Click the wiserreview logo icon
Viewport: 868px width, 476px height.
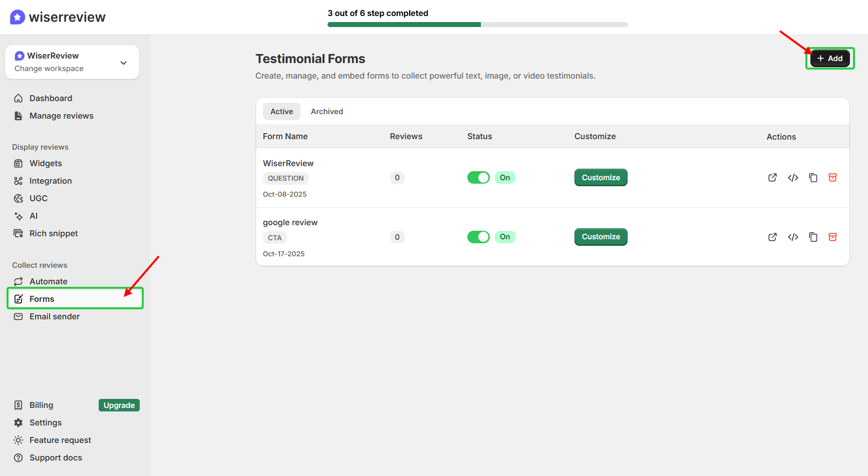point(18,17)
